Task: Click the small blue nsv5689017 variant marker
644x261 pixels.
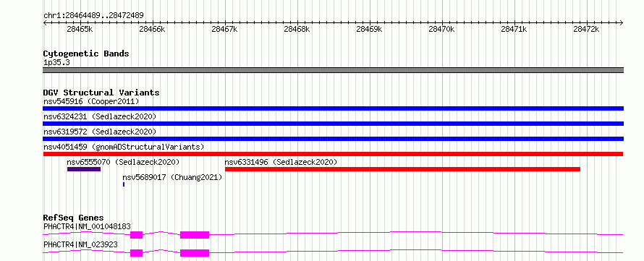Action: [124, 184]
